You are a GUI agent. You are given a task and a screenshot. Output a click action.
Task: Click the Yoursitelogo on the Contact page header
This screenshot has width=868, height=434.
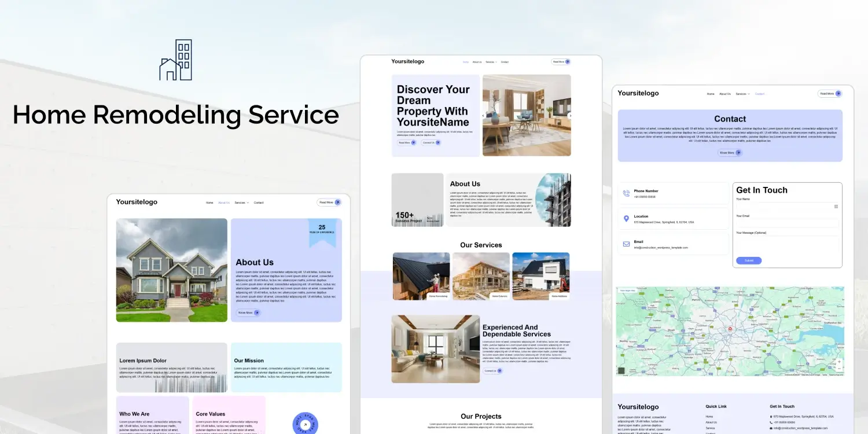coord(638,93)
